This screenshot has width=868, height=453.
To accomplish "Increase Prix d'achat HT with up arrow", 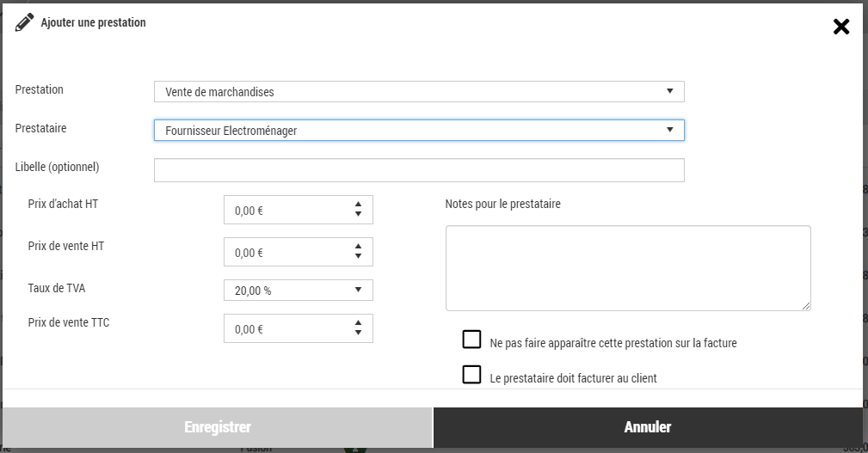I will pos(358,205).
